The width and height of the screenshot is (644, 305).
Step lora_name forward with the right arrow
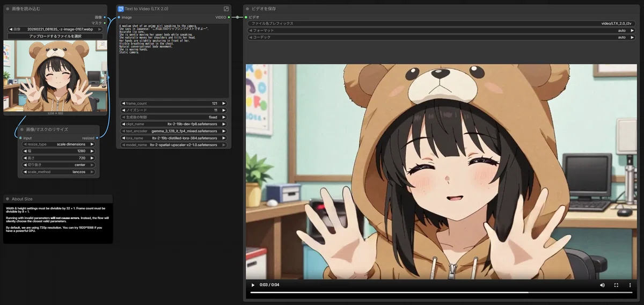[224, 138]
